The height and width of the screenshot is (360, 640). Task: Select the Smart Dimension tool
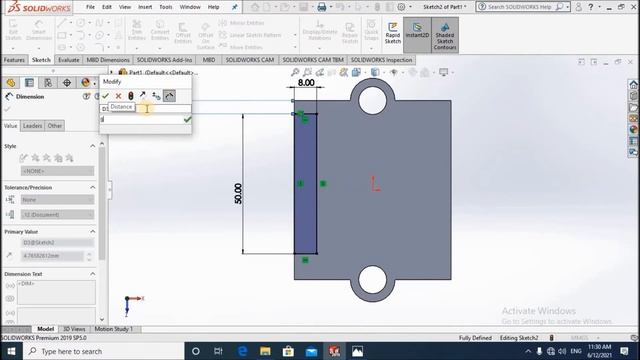(39, 31)
